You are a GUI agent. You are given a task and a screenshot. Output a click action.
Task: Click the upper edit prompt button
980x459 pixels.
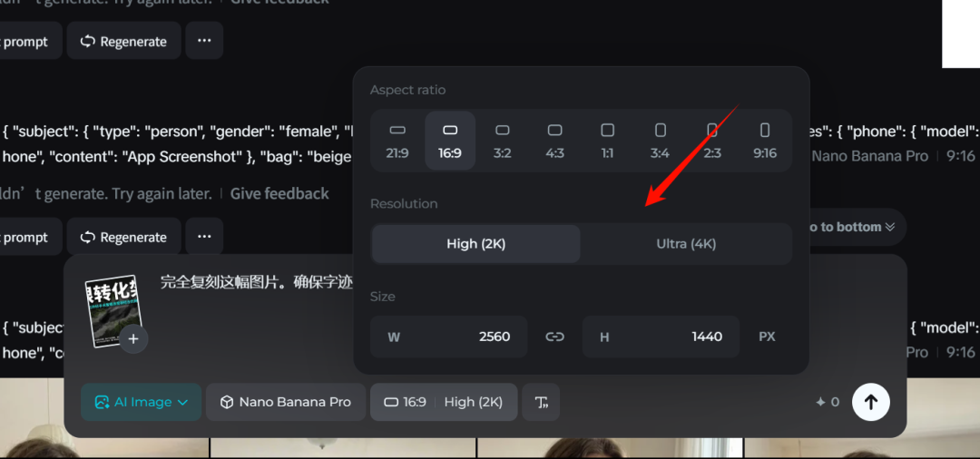[x=30, y=41]
